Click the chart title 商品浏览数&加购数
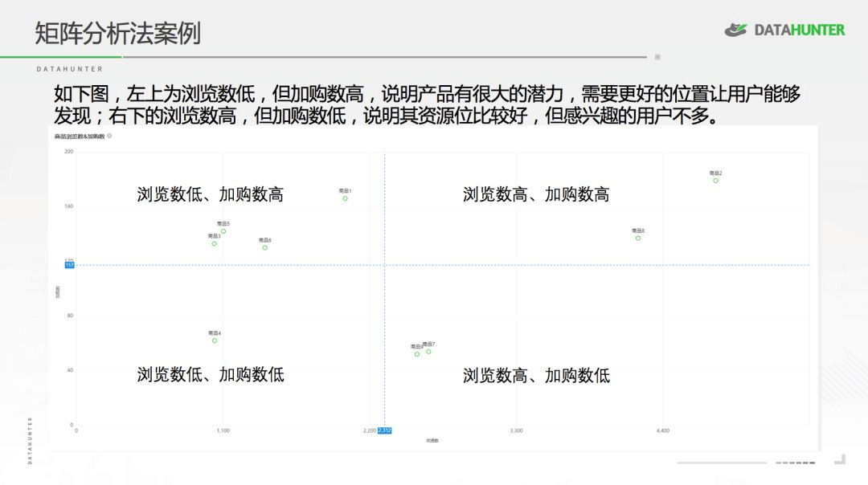Screen dimensions: 868x485 (80, 136)
